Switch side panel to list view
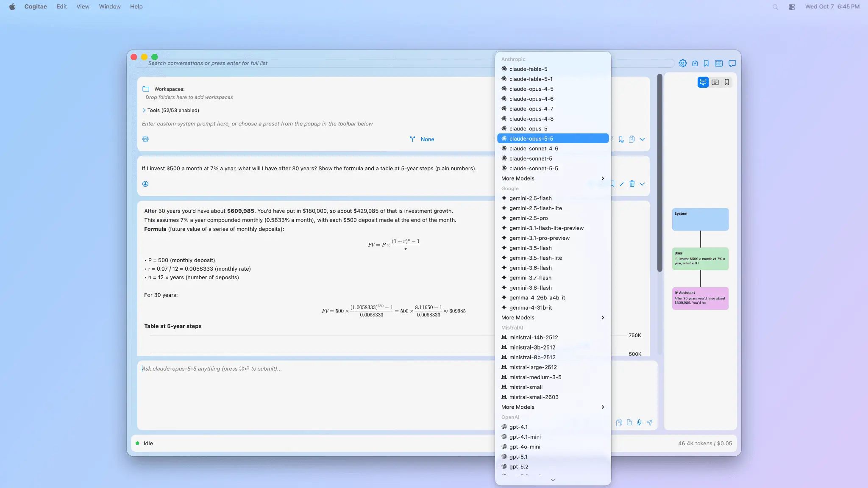 click(715, 82)
